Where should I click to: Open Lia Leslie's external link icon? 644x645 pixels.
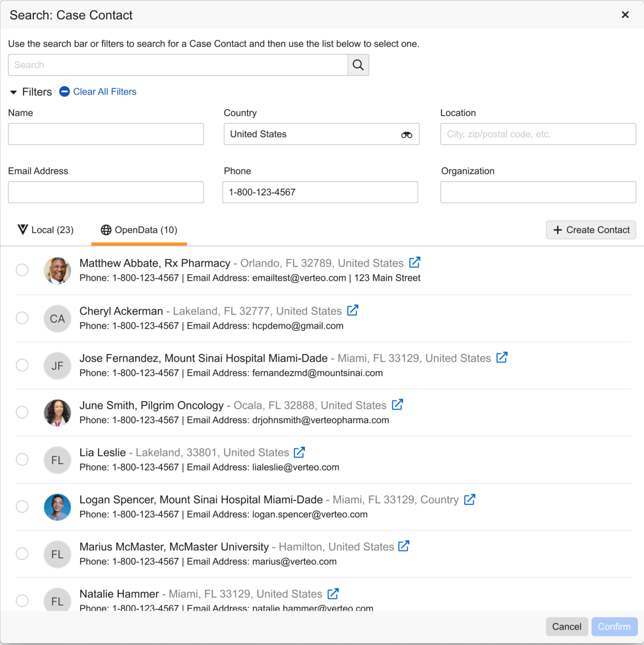click(x=299, y=452)
